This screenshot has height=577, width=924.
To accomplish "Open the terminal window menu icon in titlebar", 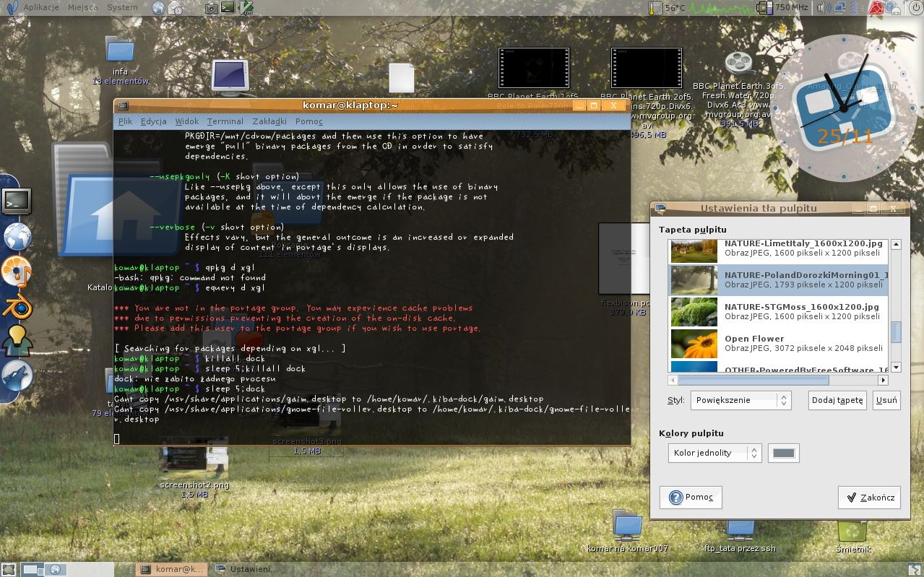I will click(123, 105).
